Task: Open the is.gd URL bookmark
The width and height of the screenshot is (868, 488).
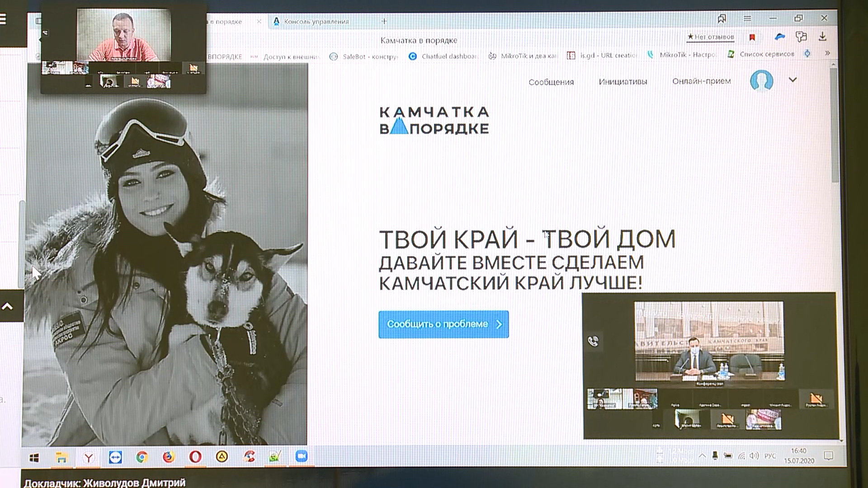Action: tap(602, 55)
